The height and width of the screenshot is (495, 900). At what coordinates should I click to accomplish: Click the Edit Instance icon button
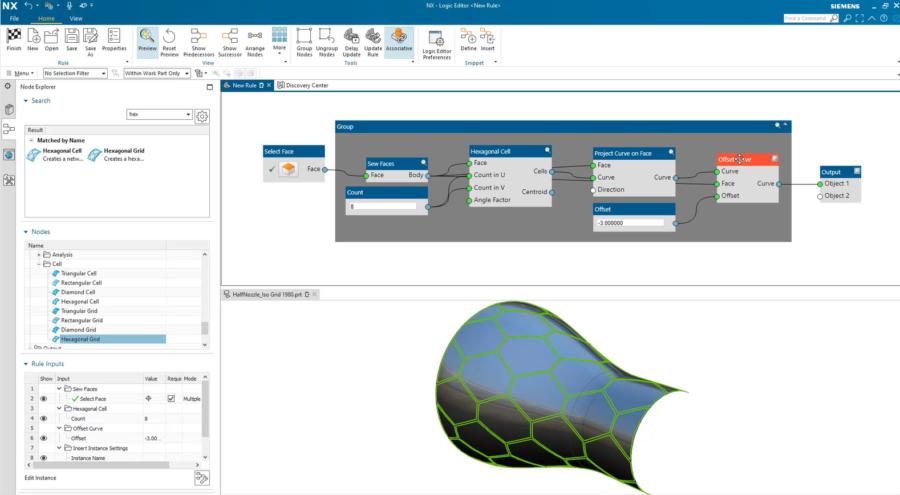point(201,480)
